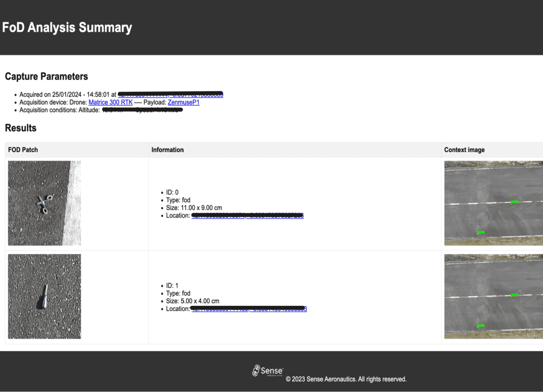
Task: Click the redacted acquisition coordinates link
Action: tap(170, 95)
